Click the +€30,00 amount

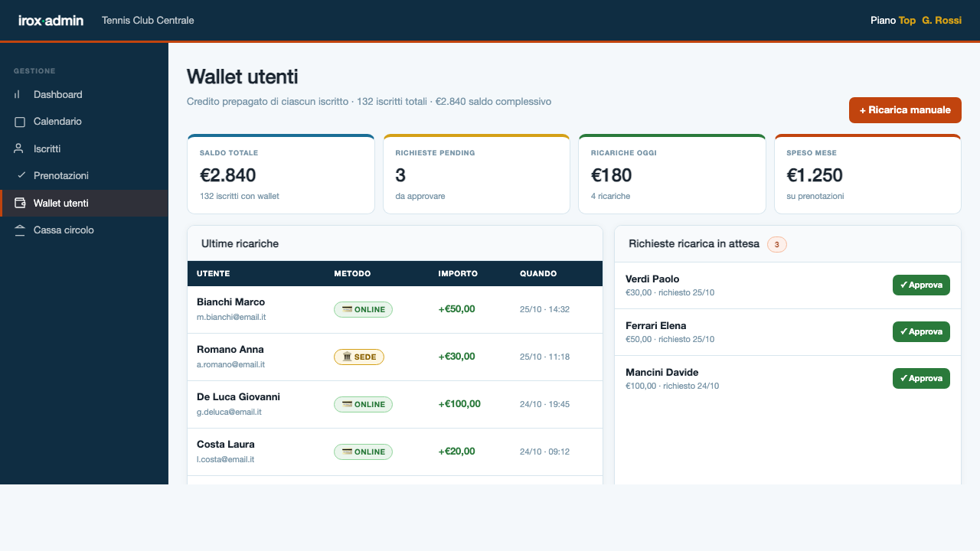(456, 357)
